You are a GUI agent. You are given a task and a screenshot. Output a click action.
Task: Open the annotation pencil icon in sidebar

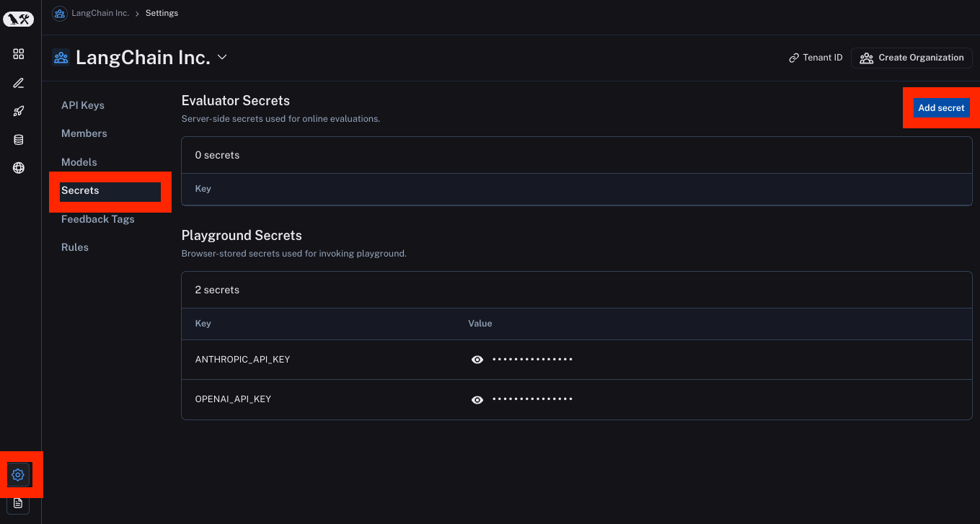click(19, 83)
